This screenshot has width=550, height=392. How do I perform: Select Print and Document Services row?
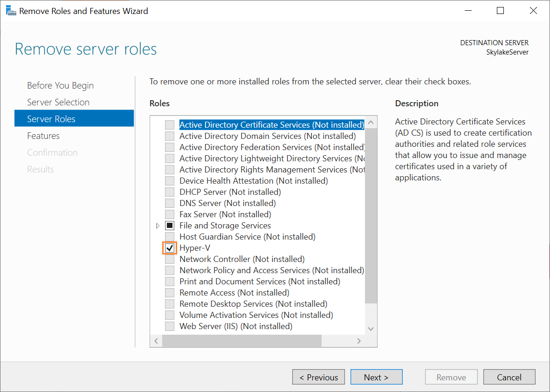coord(260,282)
